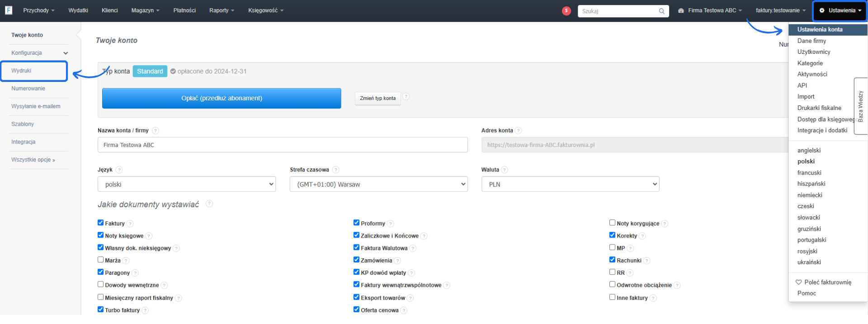Click the heart icon by Poleć fakturownię
The height and width of the screenshot is (324, 868).
click(799, 282)
